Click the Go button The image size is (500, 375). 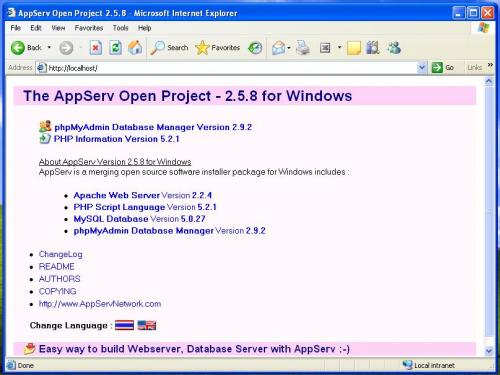pos(443,68)
